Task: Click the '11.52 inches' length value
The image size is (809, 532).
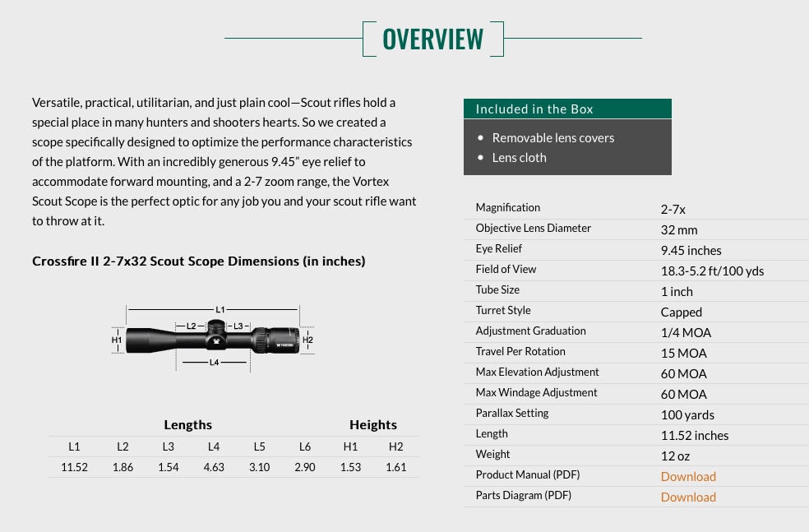Action: tap(695, 436)
